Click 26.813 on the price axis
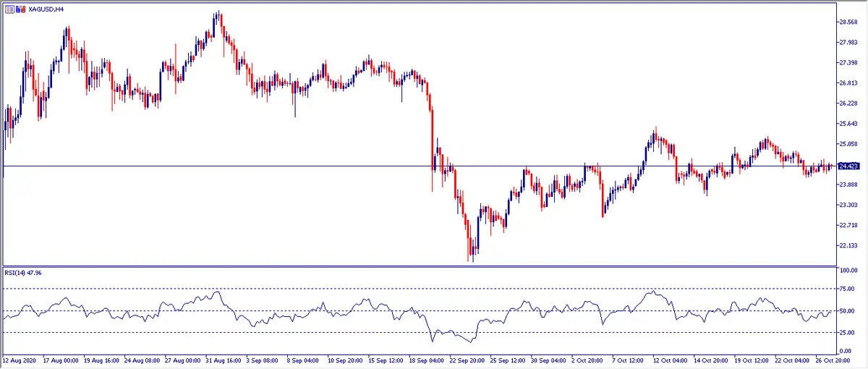This screenshot has height=369, width=868. click(848, 83)
